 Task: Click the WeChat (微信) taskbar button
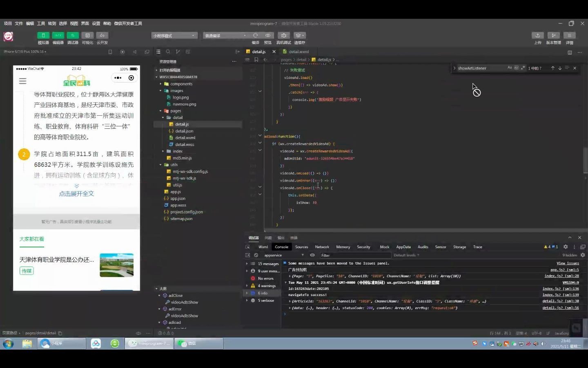coord(199,343)
